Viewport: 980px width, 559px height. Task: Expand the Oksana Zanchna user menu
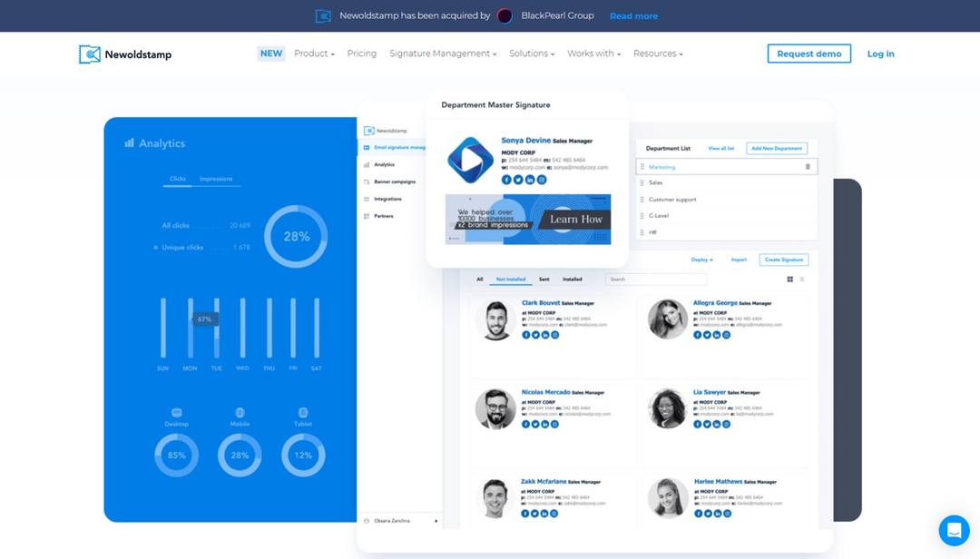click(401, 521)
